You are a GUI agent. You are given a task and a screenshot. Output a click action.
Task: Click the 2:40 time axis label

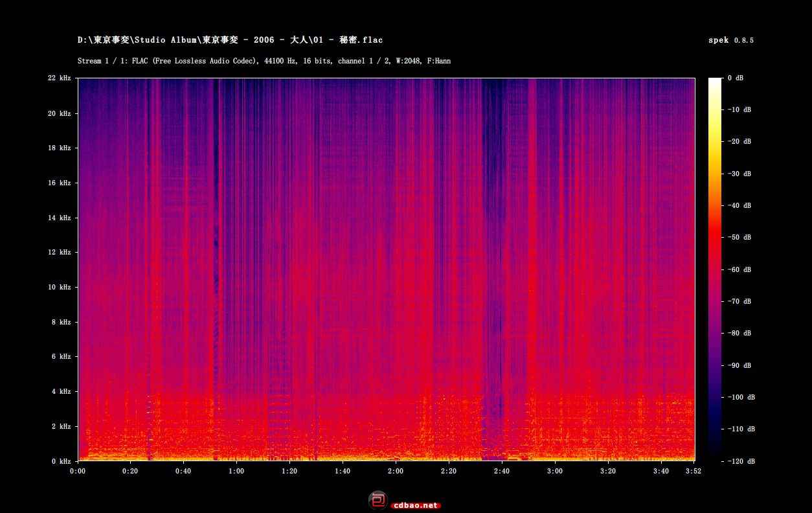[x=502, y=472]
